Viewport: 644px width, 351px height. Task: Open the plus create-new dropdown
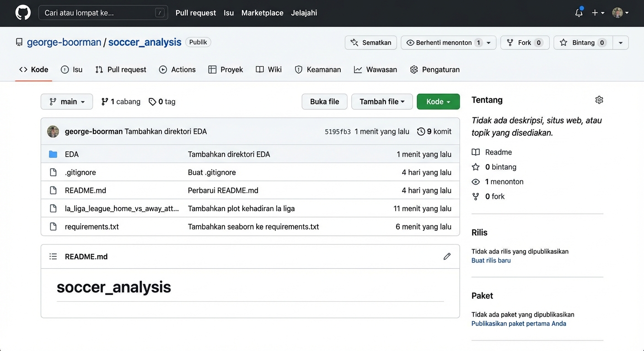(x=598, y=13)
